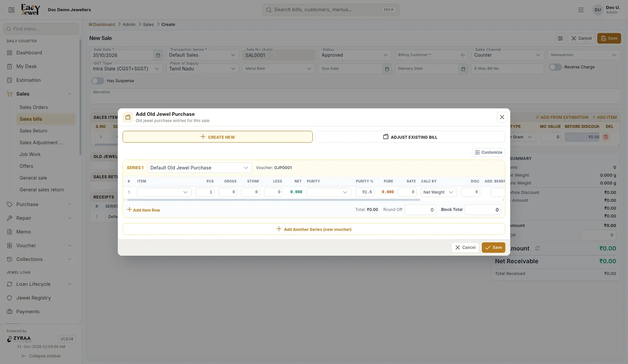Collapse the Sales menu in sidebar
Screen dimensions: 628x364
click(x=41, y=94)
